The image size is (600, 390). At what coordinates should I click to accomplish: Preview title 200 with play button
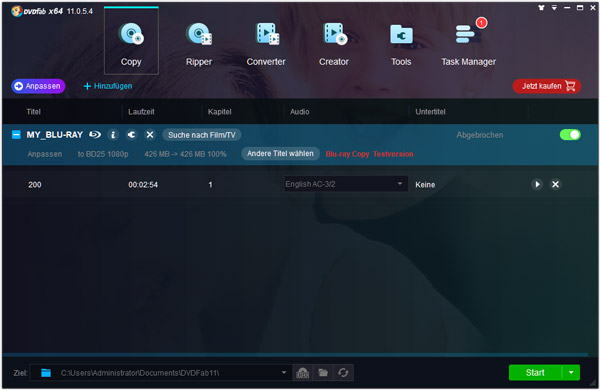tap(537, 184)
